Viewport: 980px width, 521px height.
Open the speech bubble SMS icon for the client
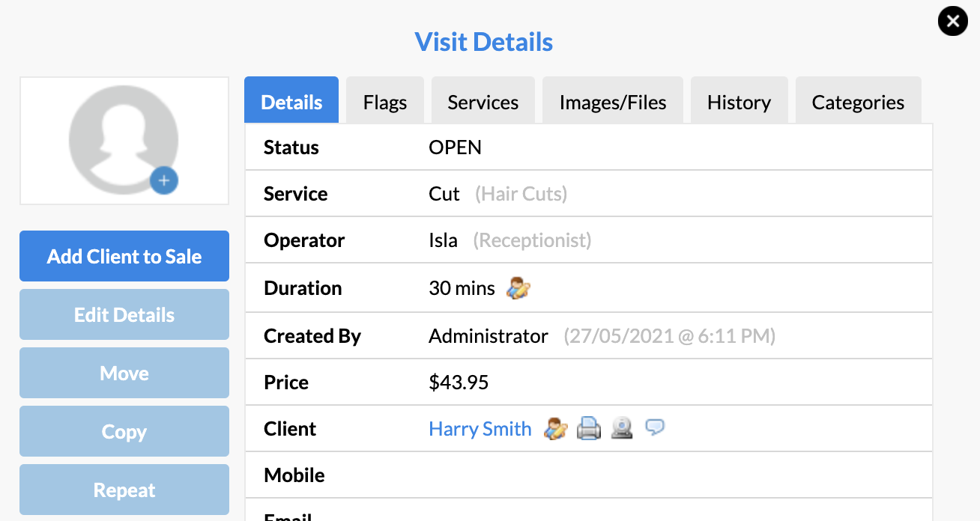click(655, 427)
